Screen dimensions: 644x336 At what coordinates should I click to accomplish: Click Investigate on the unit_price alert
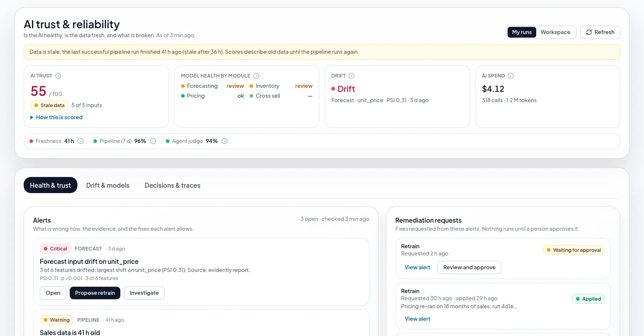[x=144, y=293]
